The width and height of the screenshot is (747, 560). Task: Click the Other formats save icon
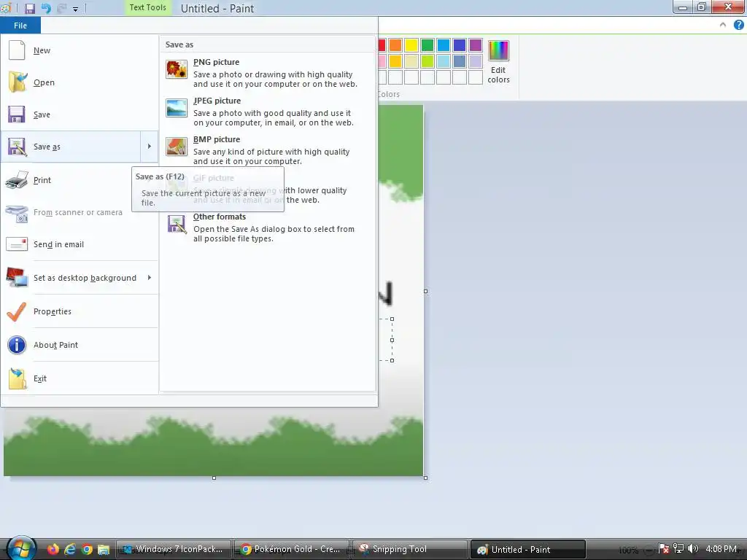point(177,224)
